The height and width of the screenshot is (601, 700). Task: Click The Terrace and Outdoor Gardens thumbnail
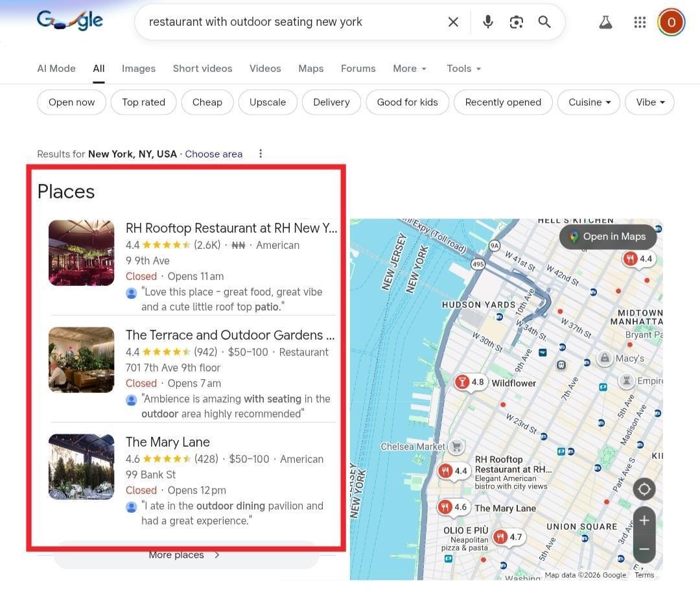81,360
